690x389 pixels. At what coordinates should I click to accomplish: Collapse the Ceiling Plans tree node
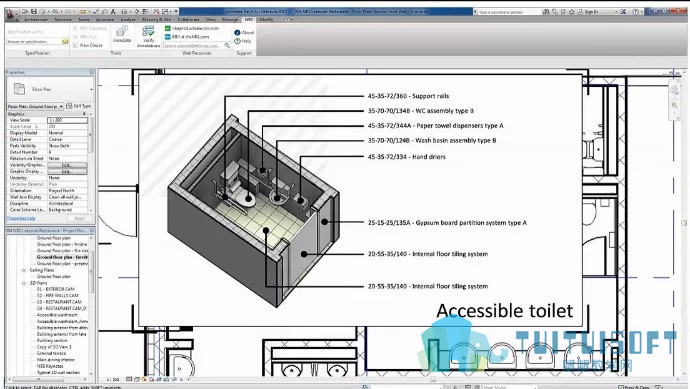[x=24, y=270]
